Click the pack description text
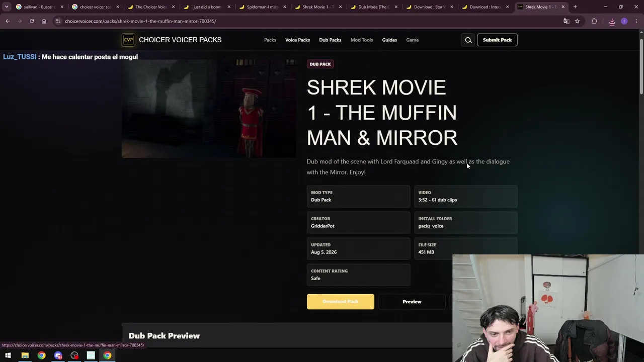The height and width of the screenshot is (362, 644). pyautogui.click(x=408, y=167)
